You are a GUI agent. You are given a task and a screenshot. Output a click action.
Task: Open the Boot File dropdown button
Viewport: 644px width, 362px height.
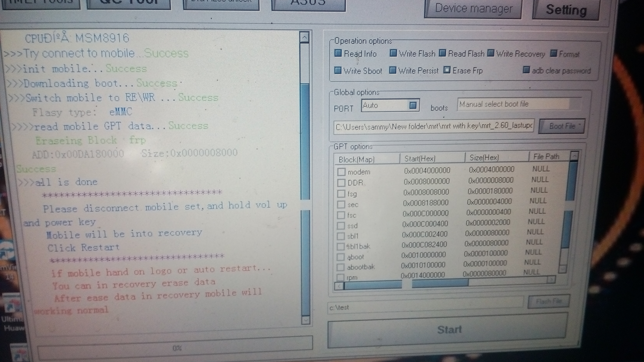click(562, 126)
